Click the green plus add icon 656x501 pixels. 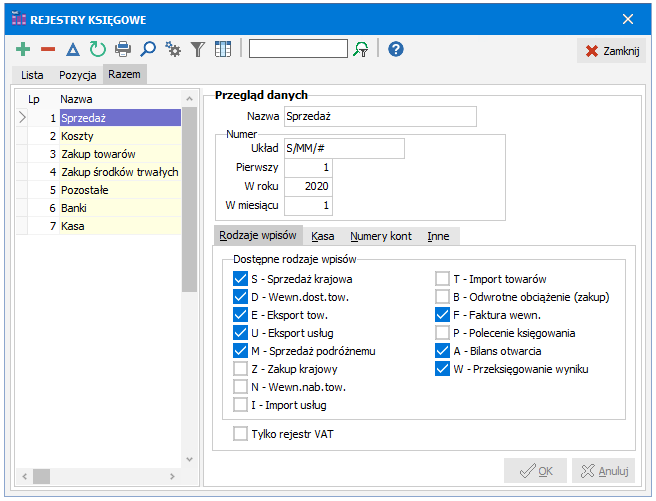coord(23,49)
